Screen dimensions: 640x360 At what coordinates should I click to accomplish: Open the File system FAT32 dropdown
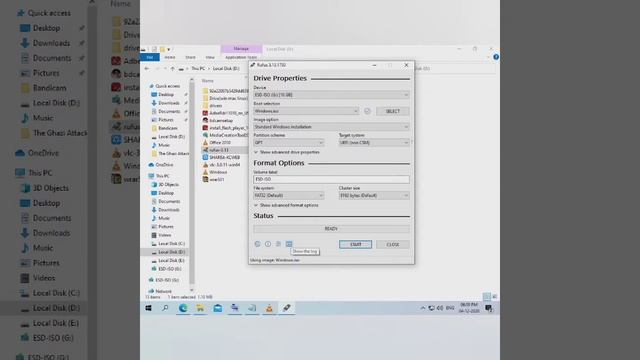(289, 196)
